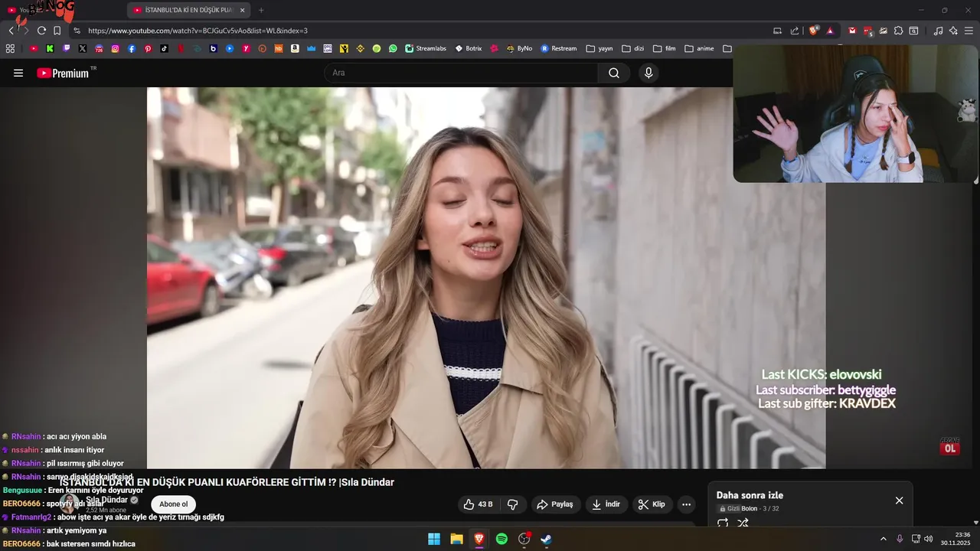Open Brave Shields lion icon
Image resolution: width=980 pixels, height=551 pixels.
pos(813,31)
